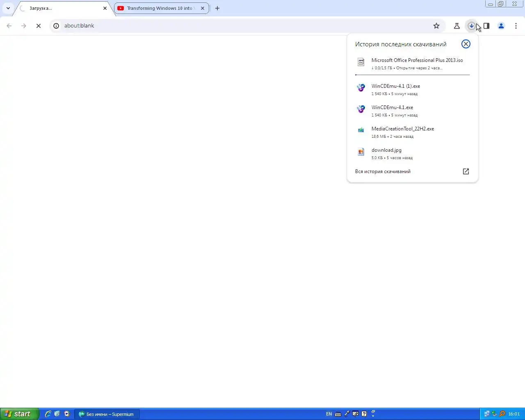Screen dimensions: 525x420
Task: Open a new tab with plus button
Action: pyautogui.click(x=217, y=8)
